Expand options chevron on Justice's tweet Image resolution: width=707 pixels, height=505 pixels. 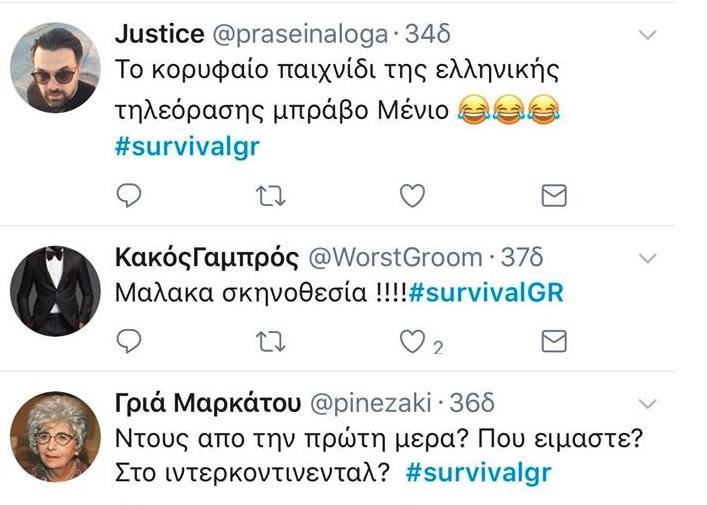pyautogui.click(x=648, y=35)
